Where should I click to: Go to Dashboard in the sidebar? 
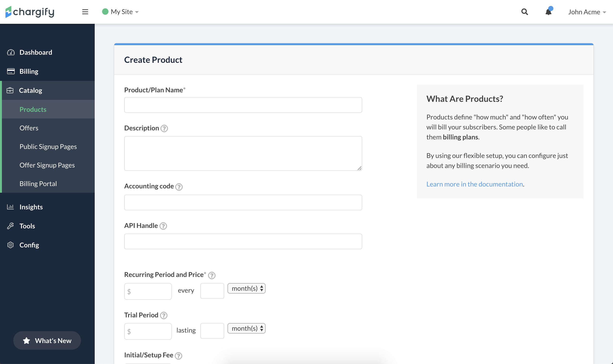click(x=36, y=52)
